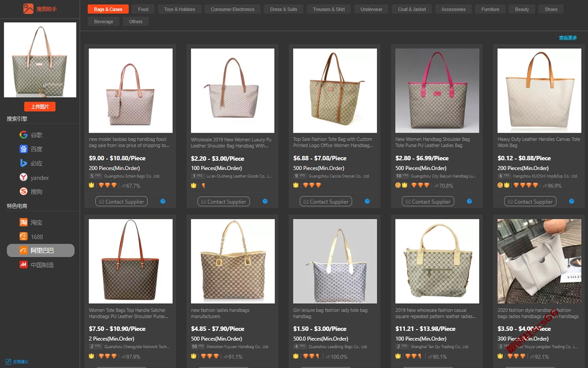Open the feedback suggestion icon at bottom left
The height and width of the screenshot is (368, 588).
8,362
